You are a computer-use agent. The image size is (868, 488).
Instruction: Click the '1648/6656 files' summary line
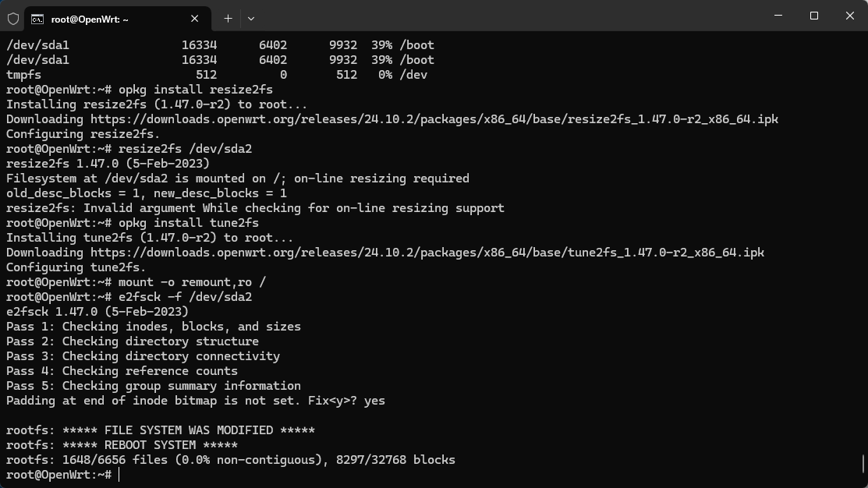pos(230,461)
